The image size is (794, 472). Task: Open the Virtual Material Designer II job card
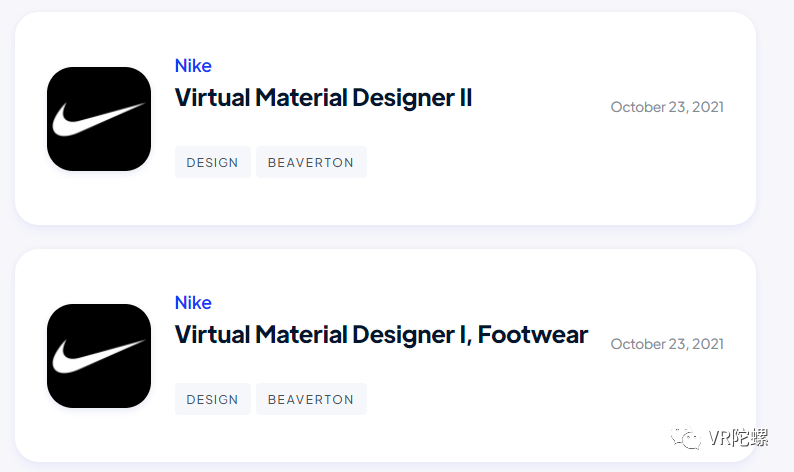coord(385,119)
